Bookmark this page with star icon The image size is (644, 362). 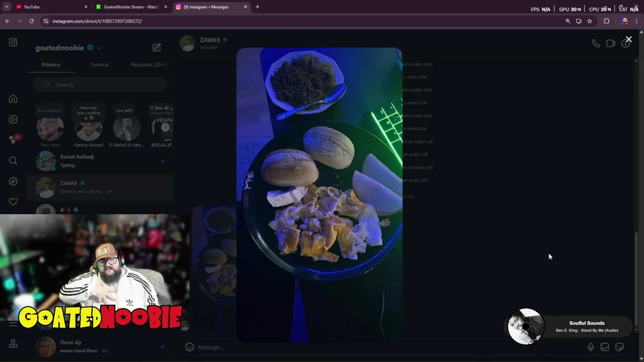[x=590, y=21]
